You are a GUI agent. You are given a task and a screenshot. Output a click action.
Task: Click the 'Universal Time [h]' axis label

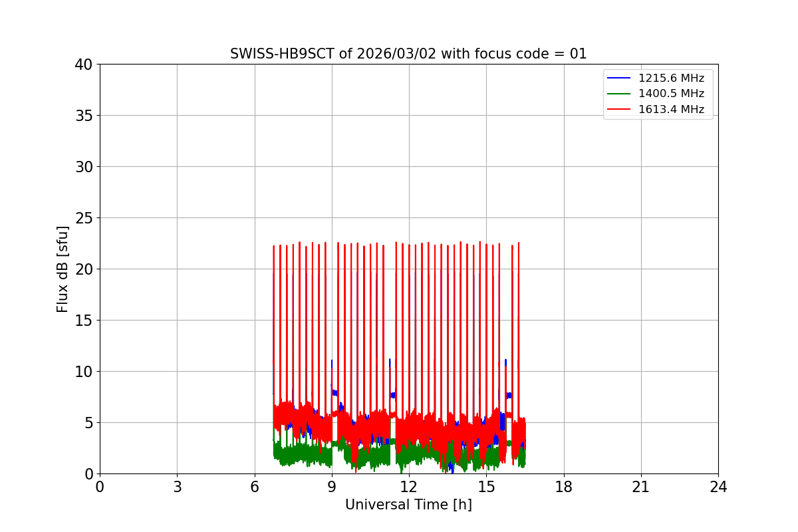pyautogui.click(x=408, y=505)
